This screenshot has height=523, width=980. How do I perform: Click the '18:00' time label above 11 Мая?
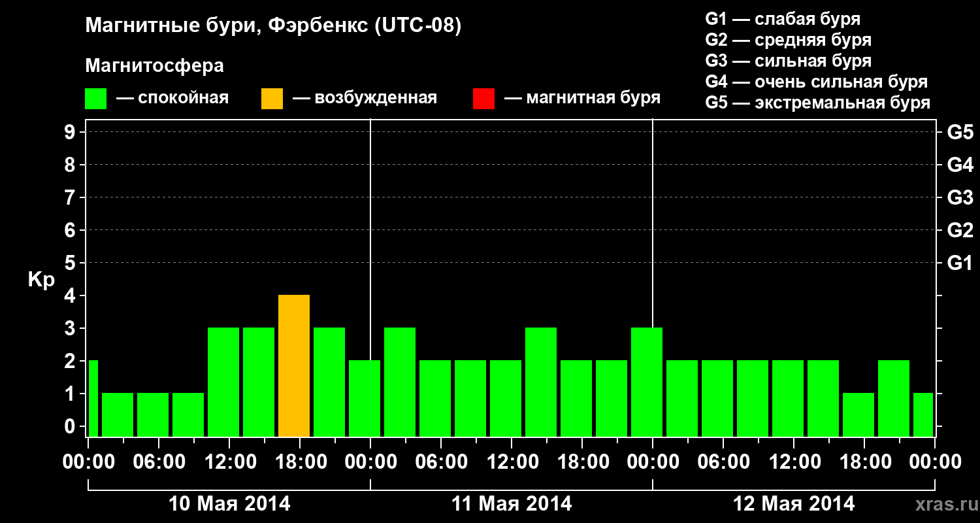582,462
